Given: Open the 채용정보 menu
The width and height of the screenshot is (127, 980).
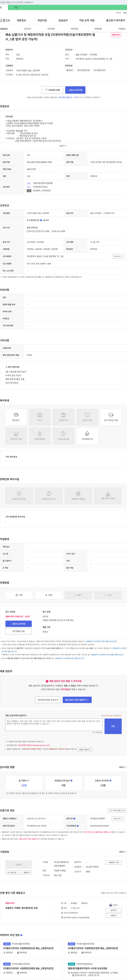Looking at the screenshot, I should pos(21,21).
